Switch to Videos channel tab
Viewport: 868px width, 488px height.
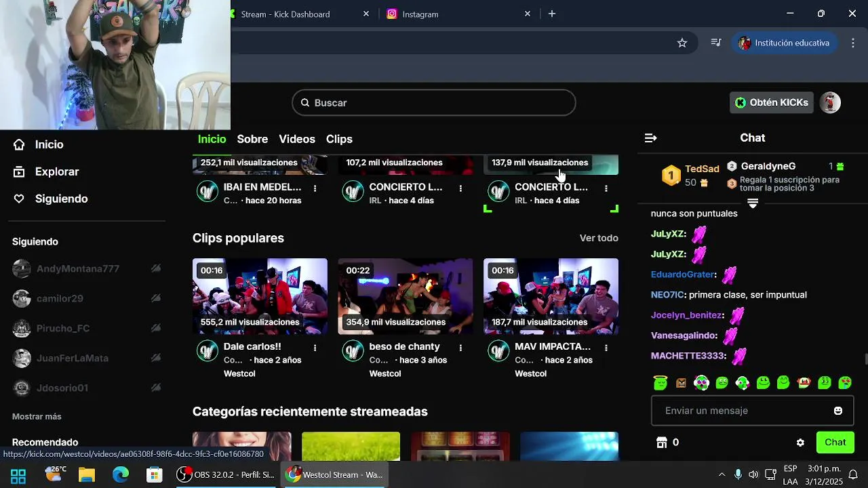pyautogui.click(x=297, y=139)
